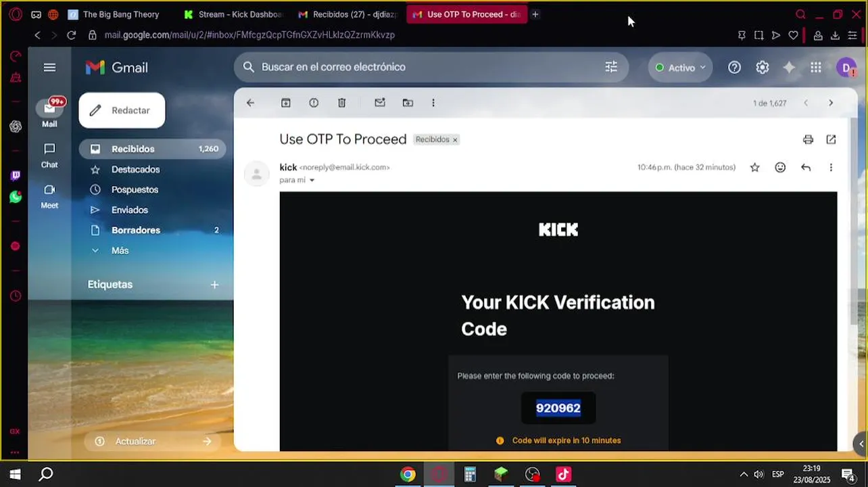Open message options beside reply arrow

coord(831,167)
